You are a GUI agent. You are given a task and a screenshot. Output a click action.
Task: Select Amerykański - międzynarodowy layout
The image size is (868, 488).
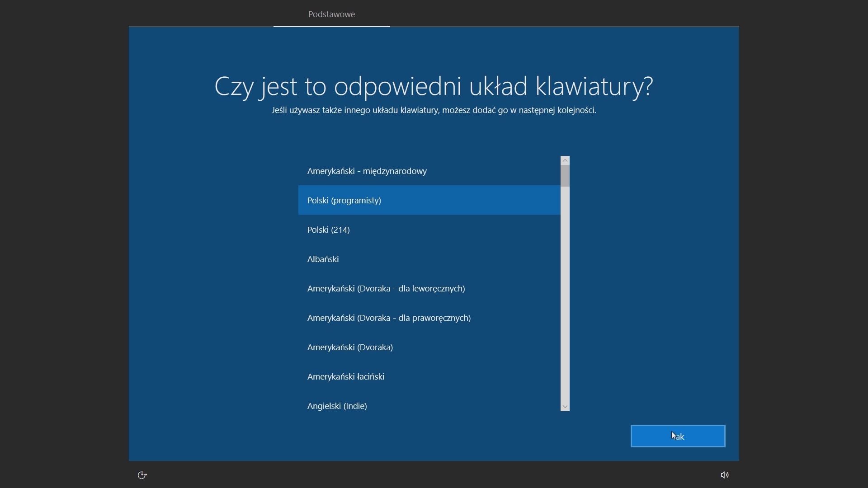[429, 171]
